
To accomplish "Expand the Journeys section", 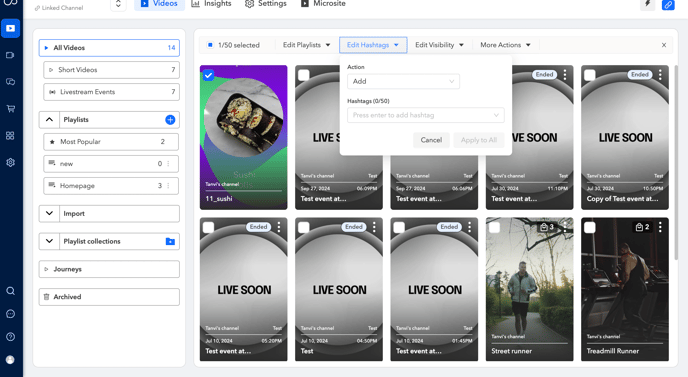I will click(x=109, y=269).
